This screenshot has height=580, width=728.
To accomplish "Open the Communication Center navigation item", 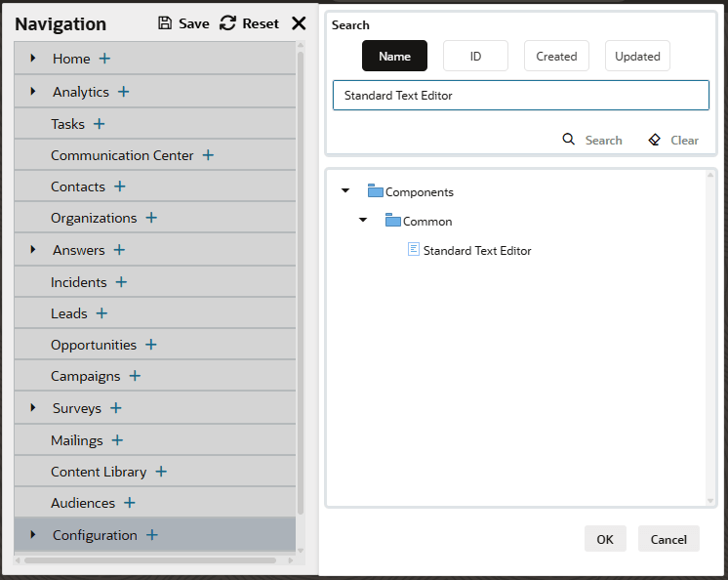I will 122,155.
